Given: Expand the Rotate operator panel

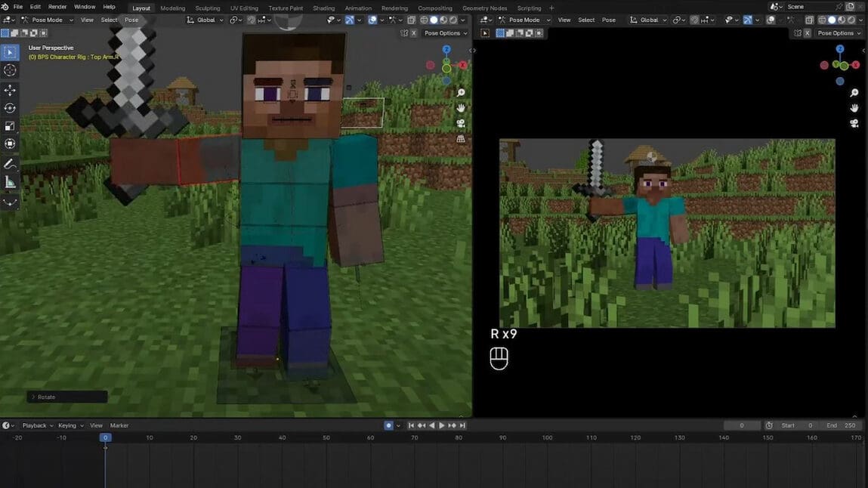Looking at the screenshot, I should pos(67,397).
